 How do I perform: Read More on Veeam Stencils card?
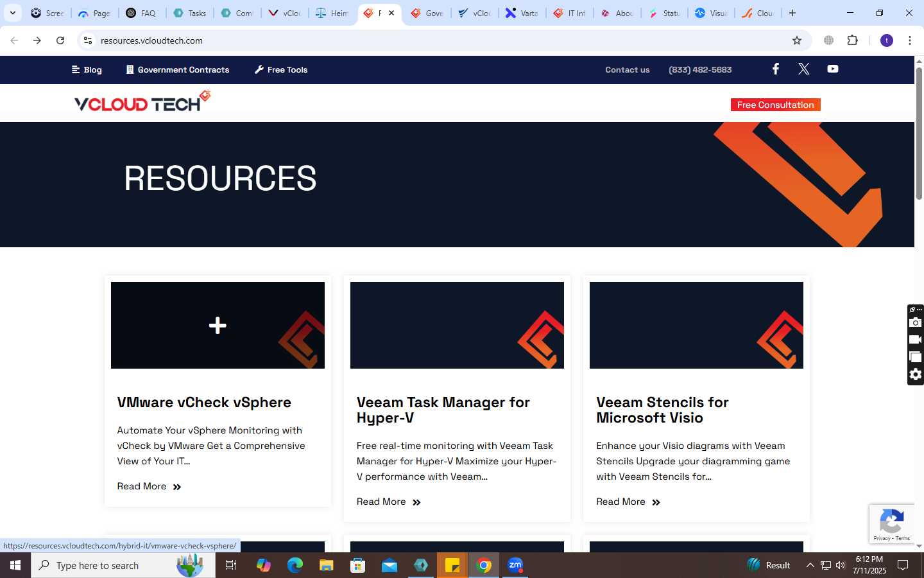click(628, 502)
